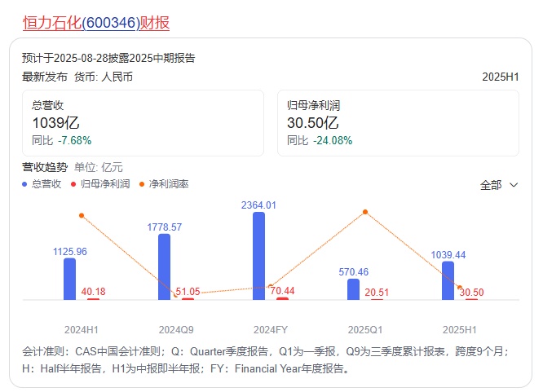Image resolution: width=543 pixels, height=392 pixels.
Task: Click the 预计于2025-08-28披露 notice text
Action: click(108, 58)
